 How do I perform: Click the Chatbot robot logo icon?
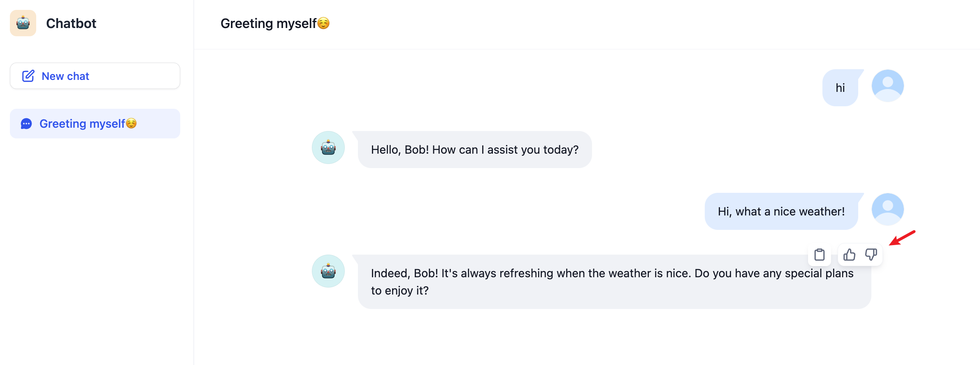click(23, 23)
